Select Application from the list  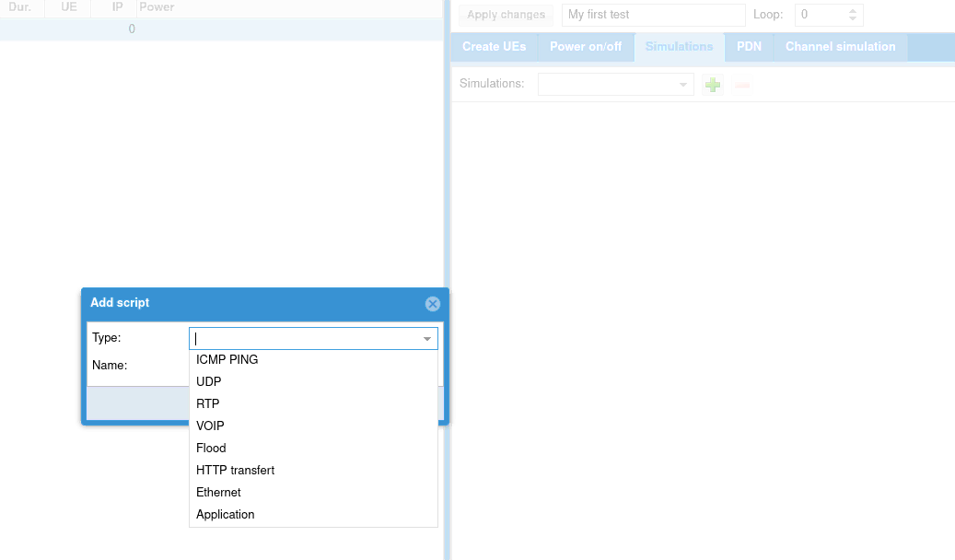[x=226, y=515]
